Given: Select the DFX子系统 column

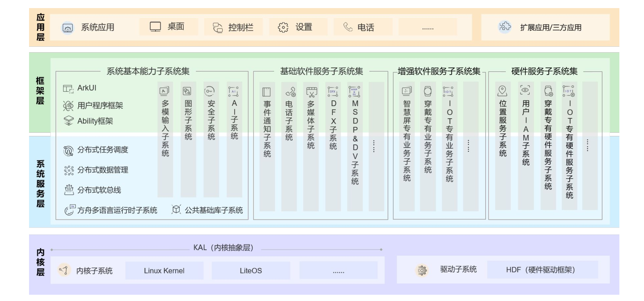Looking at the screenshot, I should click(333, 146).
